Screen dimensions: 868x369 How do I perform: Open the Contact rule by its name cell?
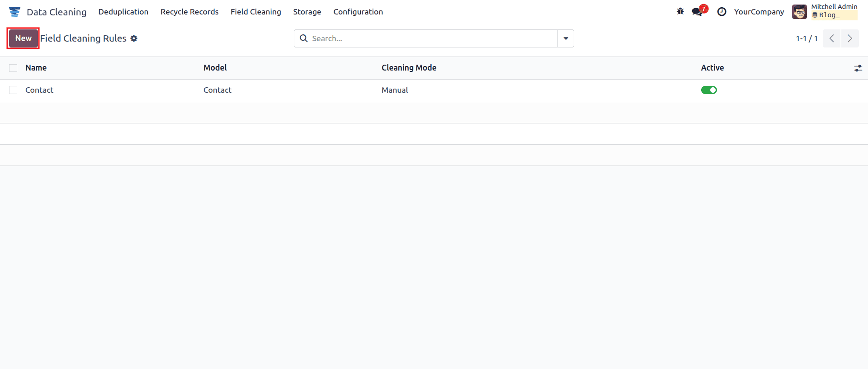(x=39, y=90)
